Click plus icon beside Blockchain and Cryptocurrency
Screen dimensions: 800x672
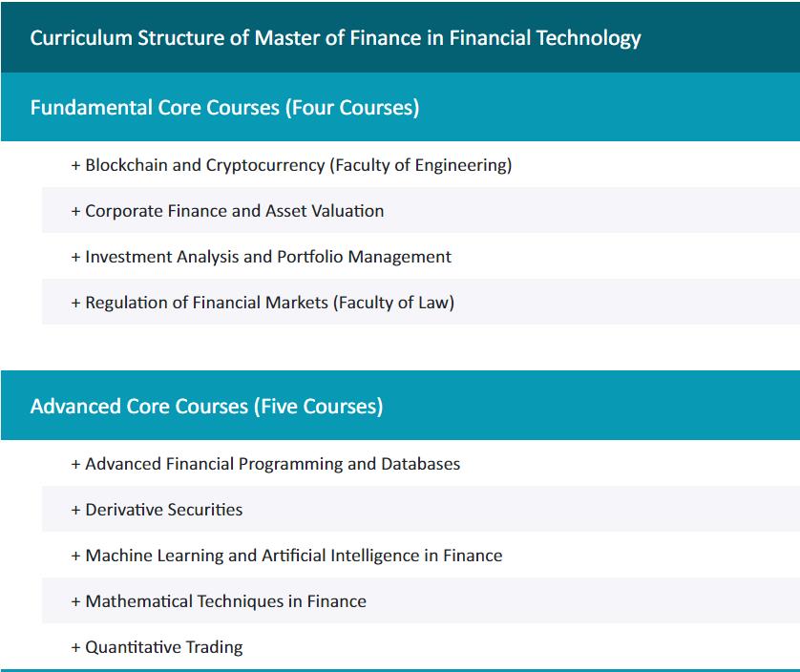76,165
